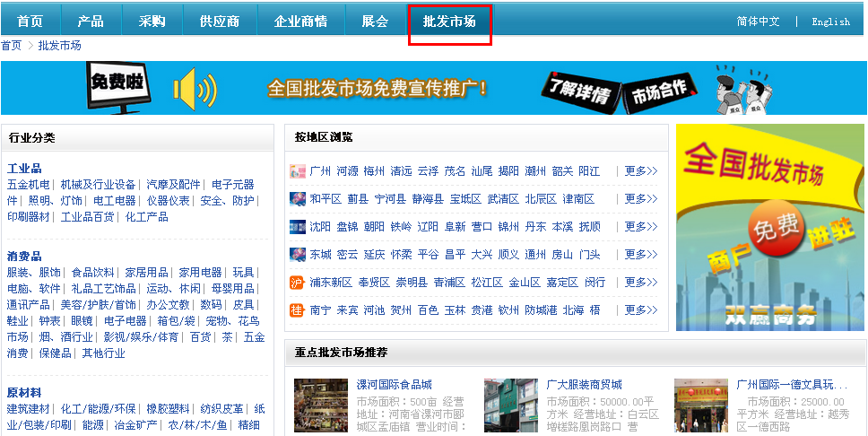Open the 纺织皮革 category link
868x436 pixels.
point(222,409)
